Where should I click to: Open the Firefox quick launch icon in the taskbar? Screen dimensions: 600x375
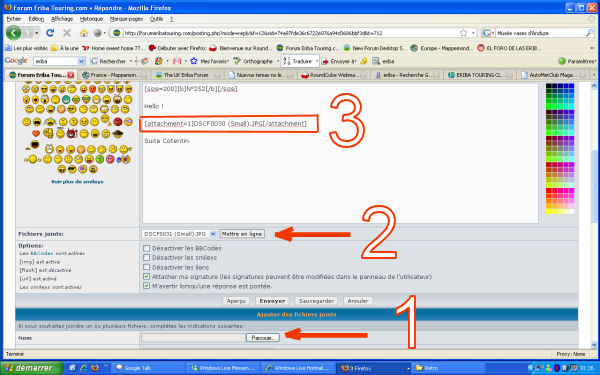point(95,368)
